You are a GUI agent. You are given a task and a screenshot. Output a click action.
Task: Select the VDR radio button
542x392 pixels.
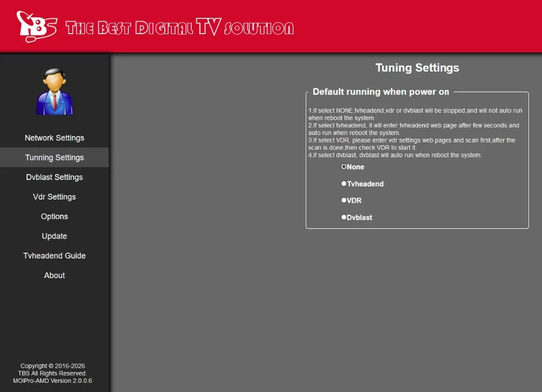coord(344,200)
